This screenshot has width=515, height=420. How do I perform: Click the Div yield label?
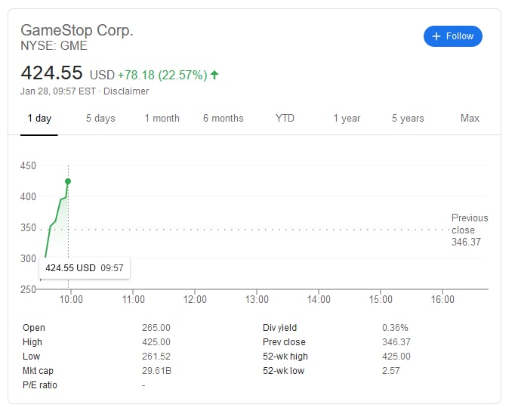coord(279,328)
